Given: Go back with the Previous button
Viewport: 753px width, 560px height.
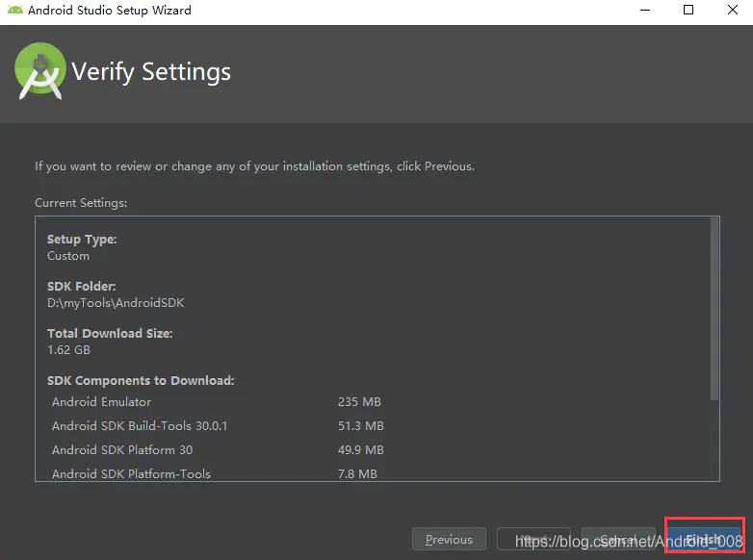Looking at the screenshot, I should coord(449,540).
